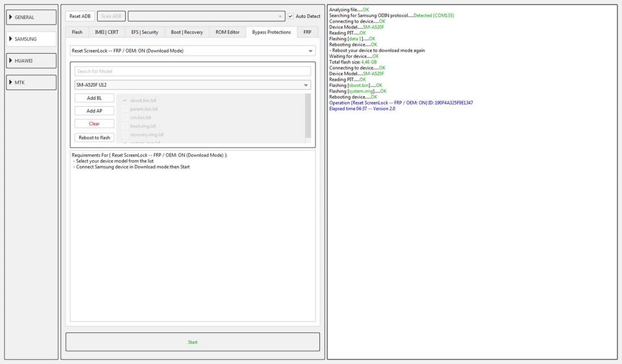This screenshot has width=622, height=364.
Task: Toggle the cm.bin.lz4 checkbox
Action: (x=125, y=117)
